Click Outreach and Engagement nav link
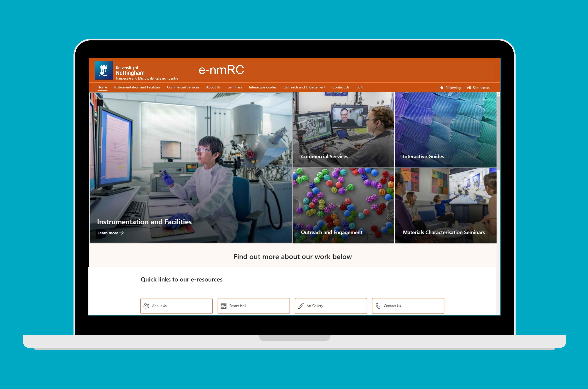The image size is (588, 389). 304,87
